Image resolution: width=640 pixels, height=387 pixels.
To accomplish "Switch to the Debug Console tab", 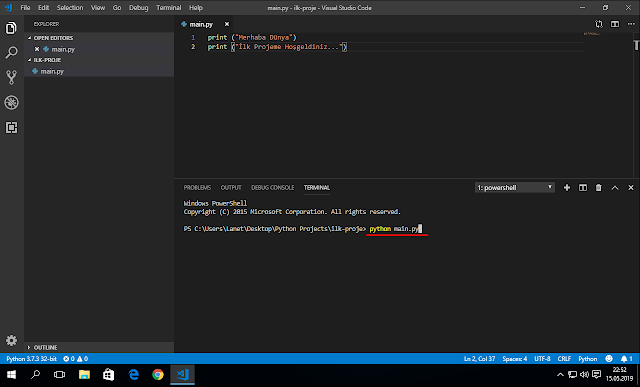I will point(272,187).
